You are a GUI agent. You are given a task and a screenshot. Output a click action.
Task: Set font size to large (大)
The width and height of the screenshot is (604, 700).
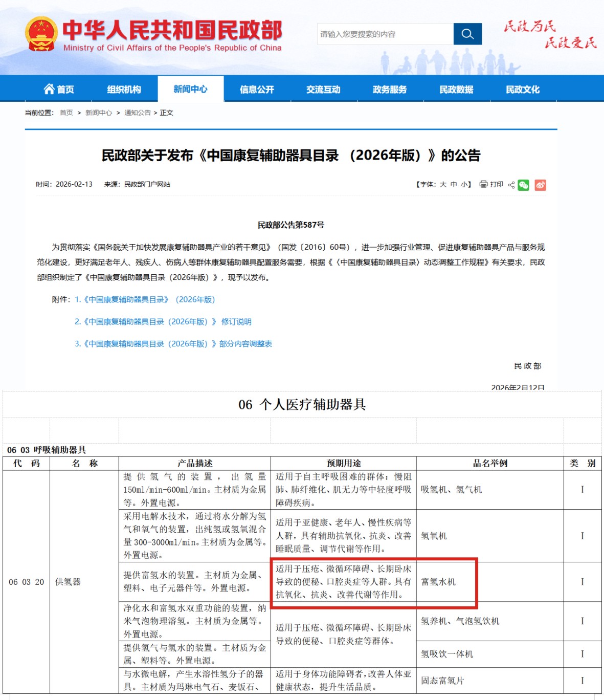pos(443,184)
